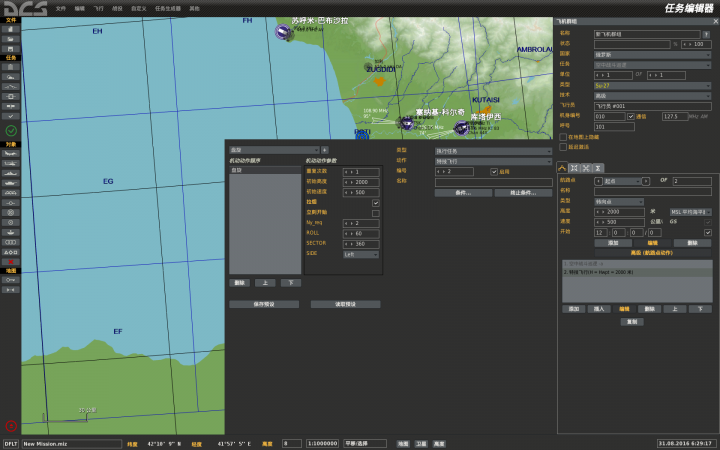Enable the 立刻开始 checkbox
This screenshot has height=450, width=720.
pos(376,214)
